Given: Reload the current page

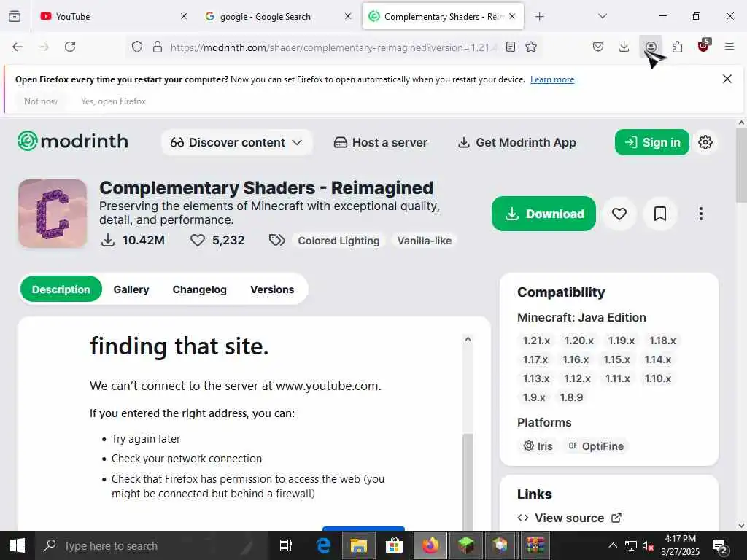Looking at the screenshot, I should [70, 47].
